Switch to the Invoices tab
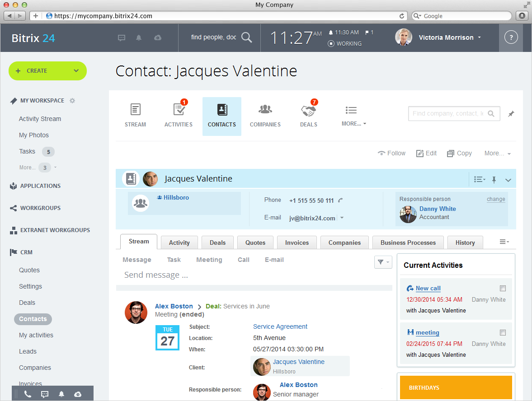The image size is (532, 401). pos(297,242)
